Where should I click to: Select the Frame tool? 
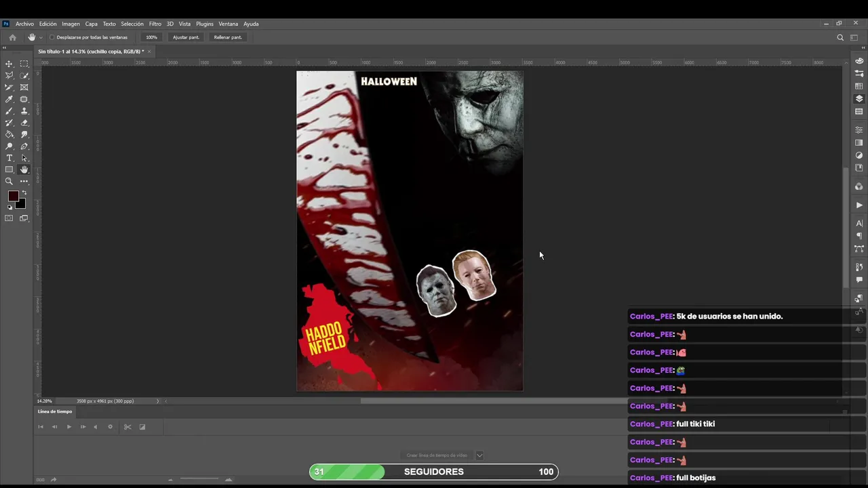coord(24,87)
